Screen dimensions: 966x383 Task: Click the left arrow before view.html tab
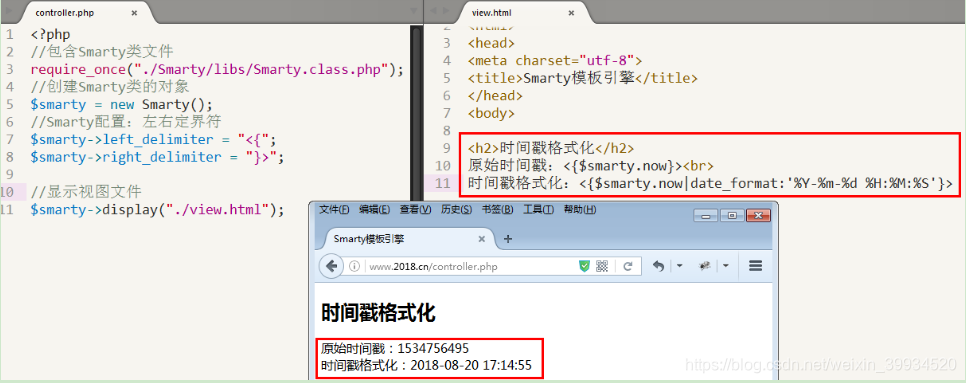432,11
